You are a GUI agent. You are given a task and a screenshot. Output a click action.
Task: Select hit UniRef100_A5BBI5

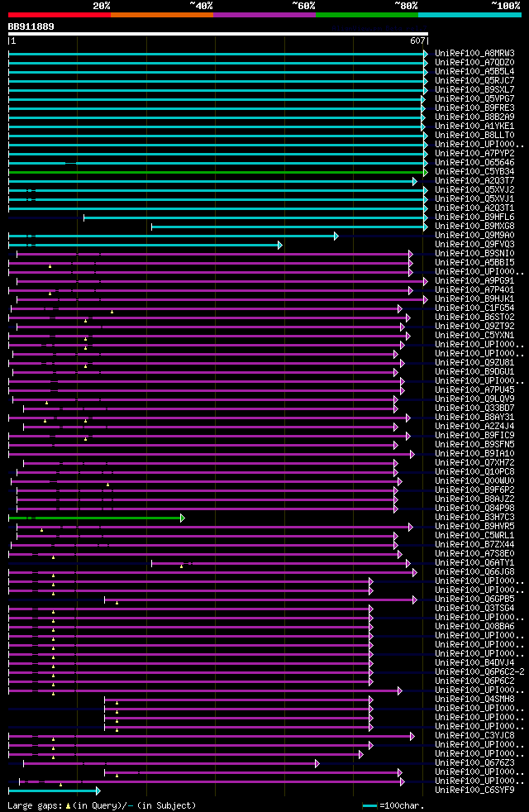pyautogui.click(x=474, y=263)
